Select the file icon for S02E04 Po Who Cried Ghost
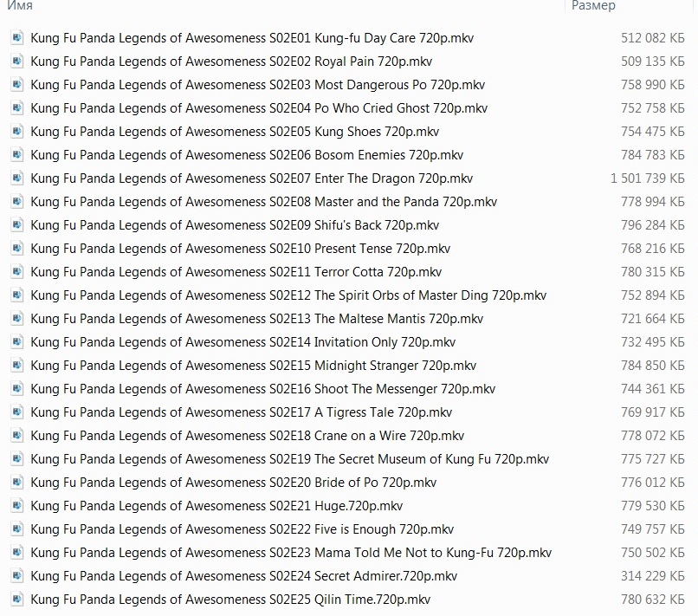The width and height of the screenshot is (698, 616). tap(17, 108)
